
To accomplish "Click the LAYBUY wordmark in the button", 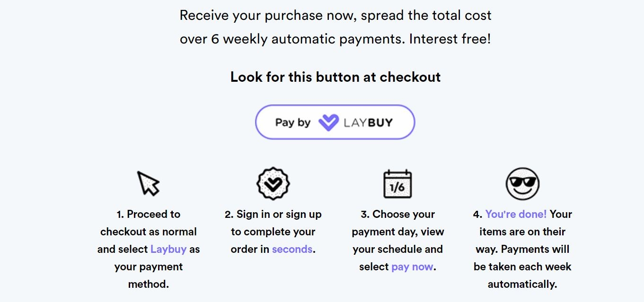I will click(368, 122).
